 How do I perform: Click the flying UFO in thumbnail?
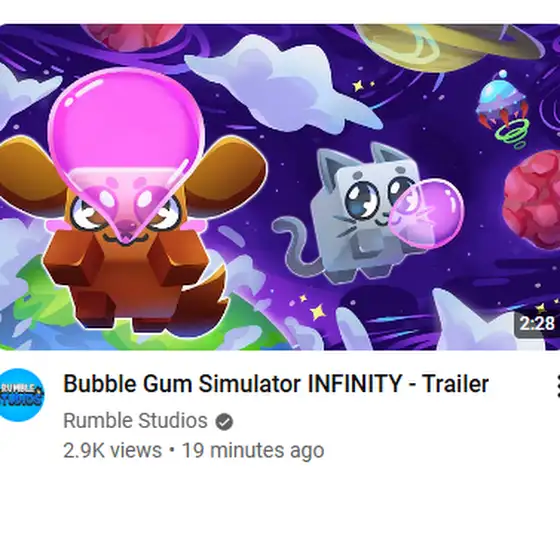[x=504, y=109]
